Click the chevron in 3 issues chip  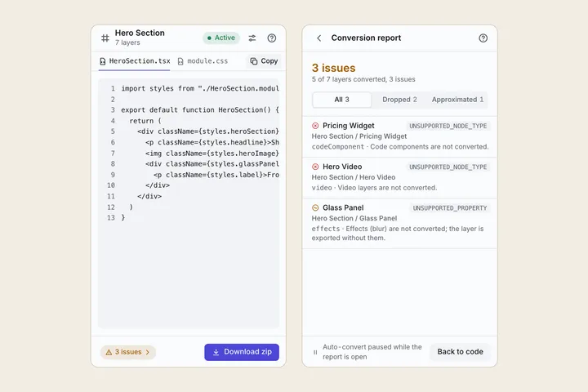coord(148,352)
